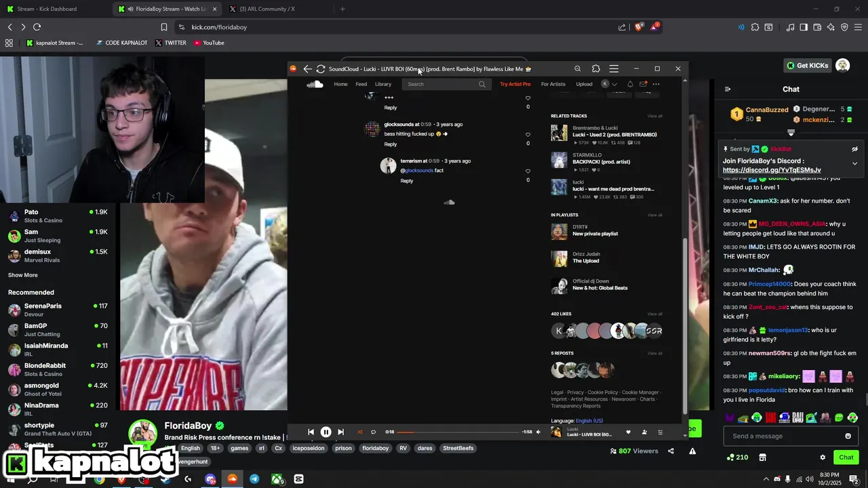Share the FloridaBoy stream

[x=671, y=451]
